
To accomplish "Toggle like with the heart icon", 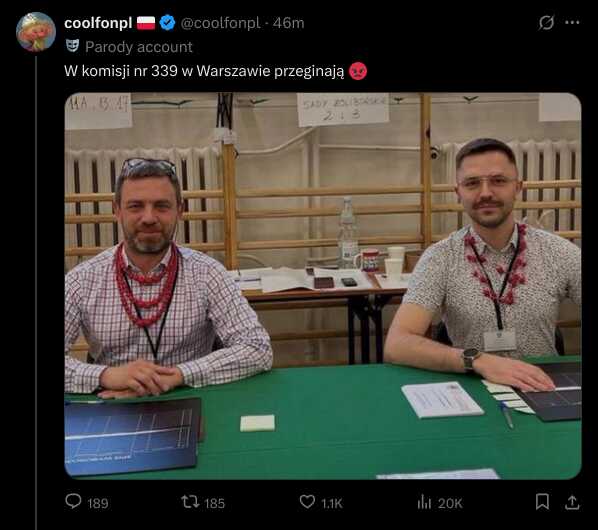I will 307,501.
